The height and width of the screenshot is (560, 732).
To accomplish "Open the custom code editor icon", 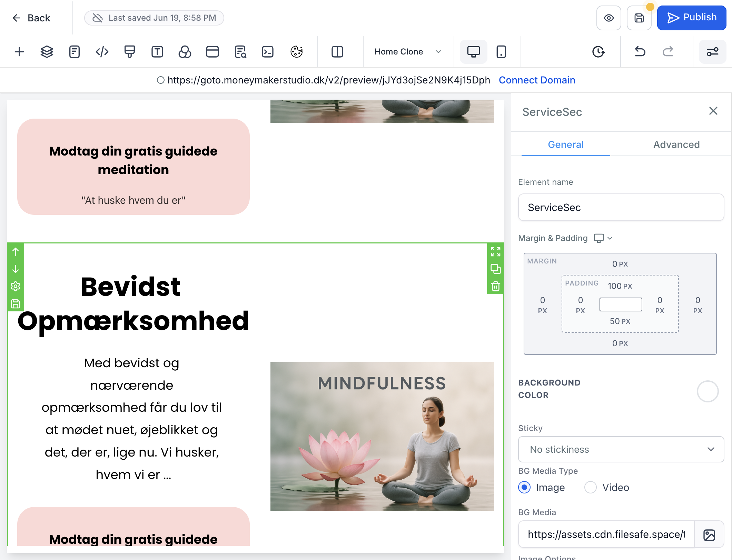I will [102, 52].
